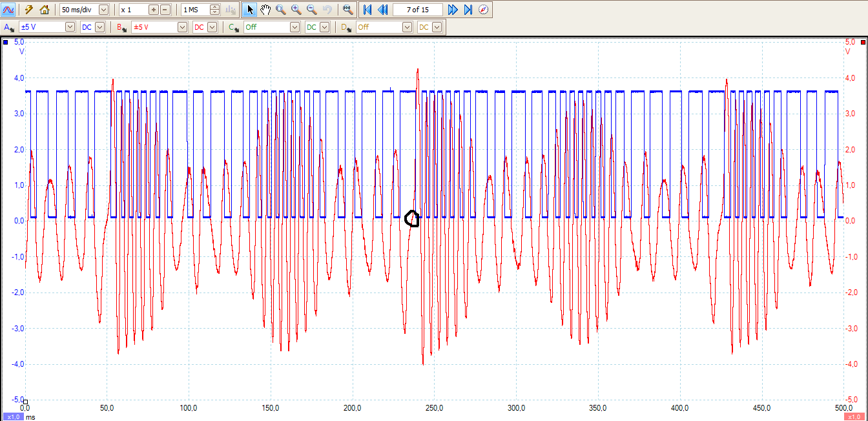Click the undo zoom arrow icon
The height and width of the screenshot is (421, 868).
pyautogui.click(x=327, y=10)
